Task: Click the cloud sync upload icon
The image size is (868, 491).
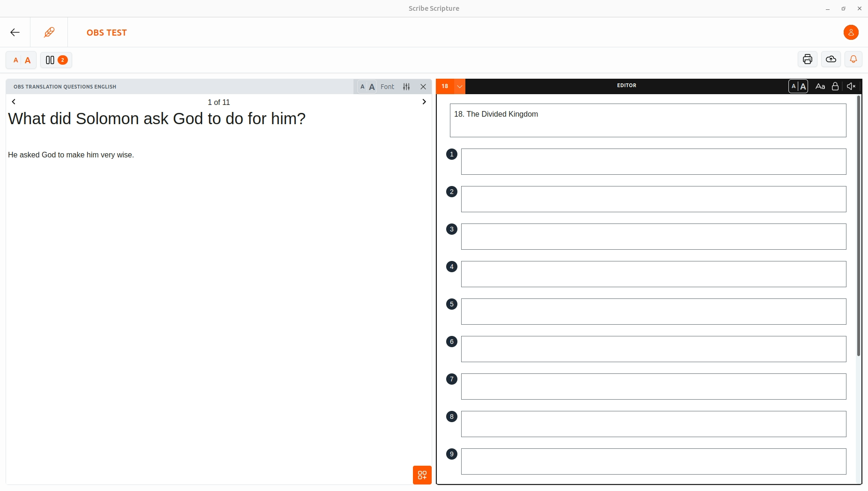Action: click(831, 60)
